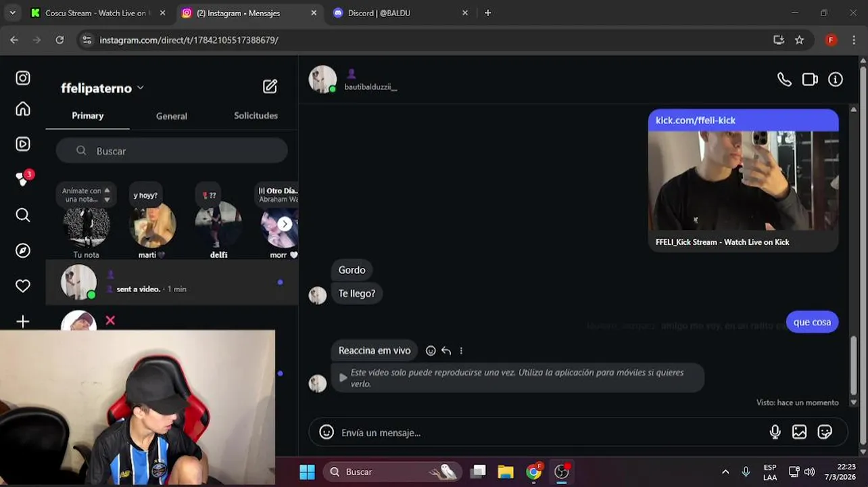The image size is (868, 487).
Task: Attach a photo with image icon
Action: (799, 432)
